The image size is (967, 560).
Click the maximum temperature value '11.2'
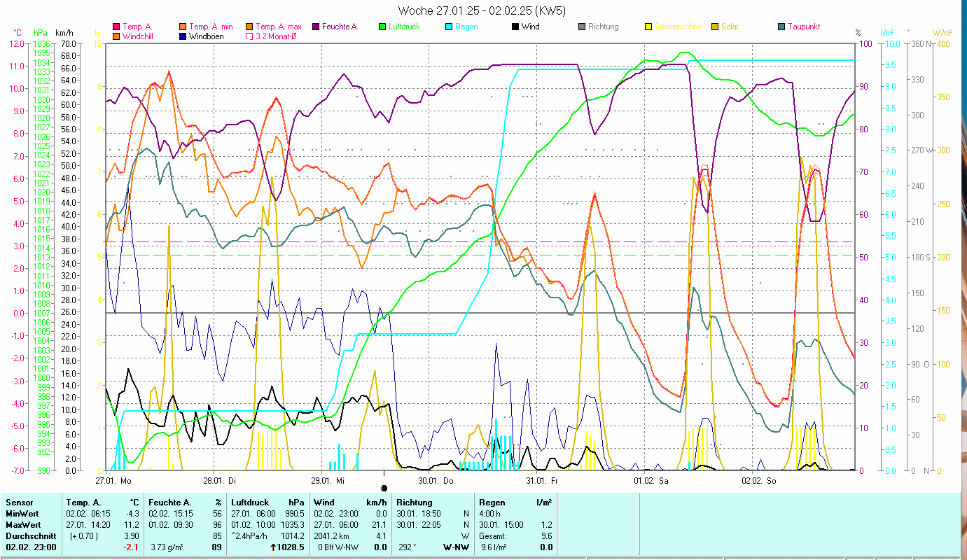(132, 524)
